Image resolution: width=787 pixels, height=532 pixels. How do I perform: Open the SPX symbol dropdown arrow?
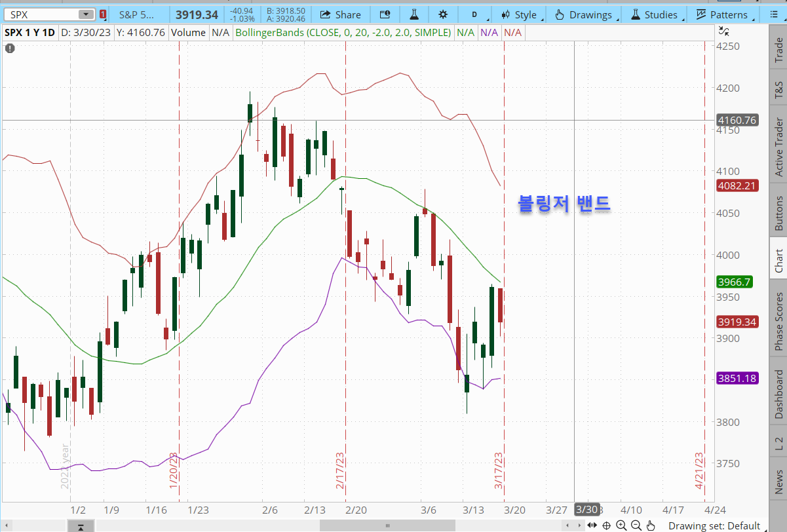pyautogui.click(x=86, y=14)
